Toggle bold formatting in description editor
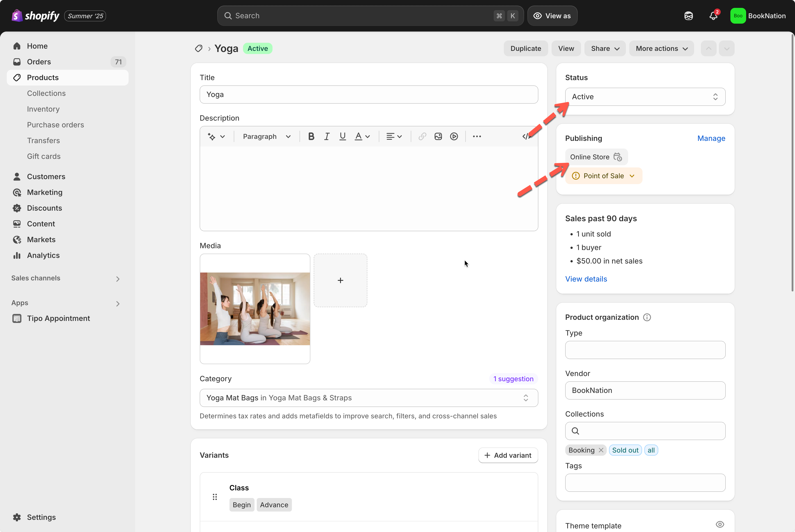 coord(311,136)
